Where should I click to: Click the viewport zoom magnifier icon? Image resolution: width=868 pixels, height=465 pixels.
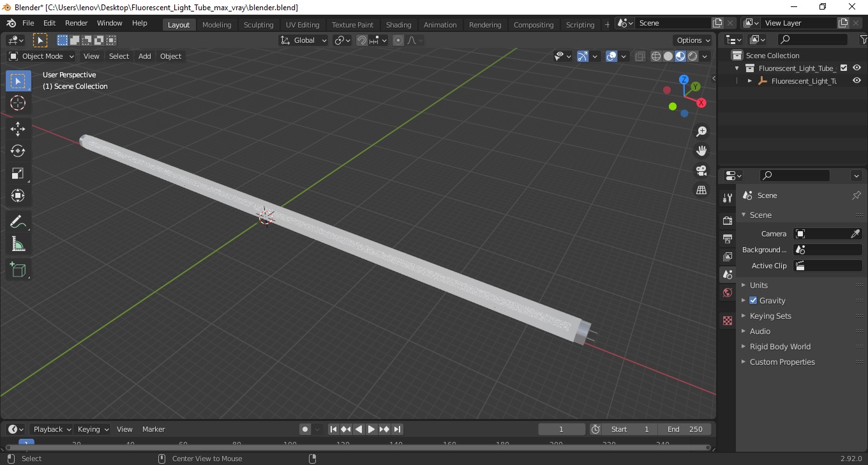tap(701, 131)
